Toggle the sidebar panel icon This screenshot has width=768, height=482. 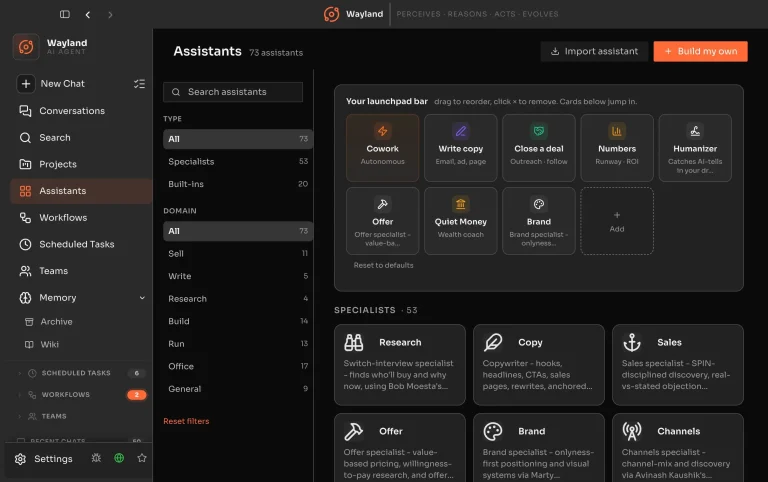(65, 14)
